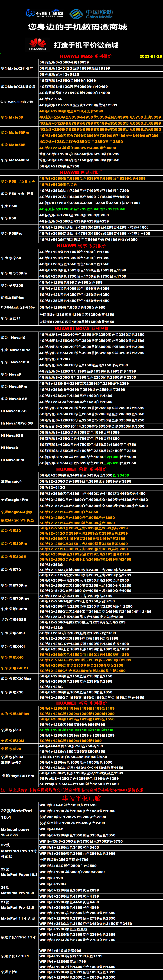Click the 华为 P50Pro model cell
This screenshot has height=980, width=163.
click(19, 234)
